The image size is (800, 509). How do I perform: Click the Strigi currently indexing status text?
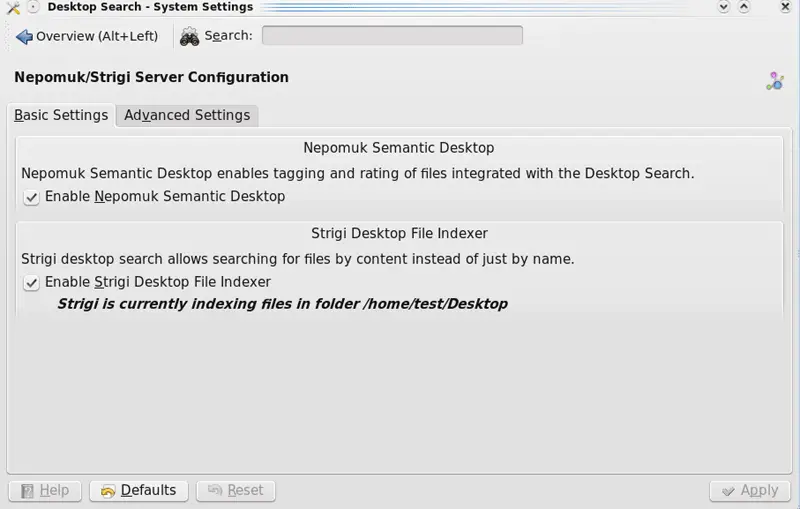282,304
